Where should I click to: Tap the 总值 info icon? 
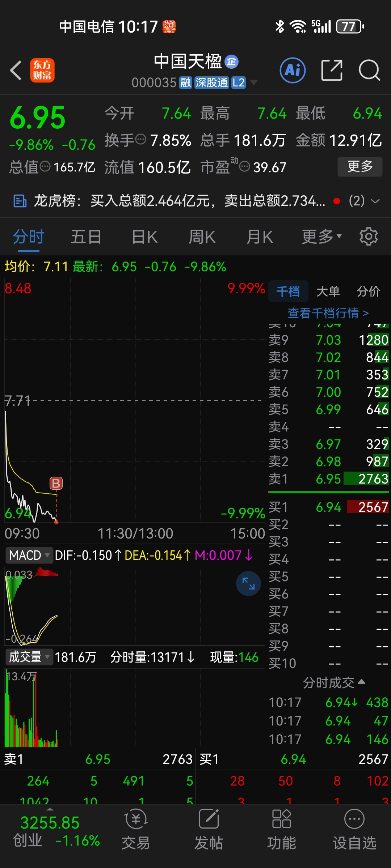(45, 166)
